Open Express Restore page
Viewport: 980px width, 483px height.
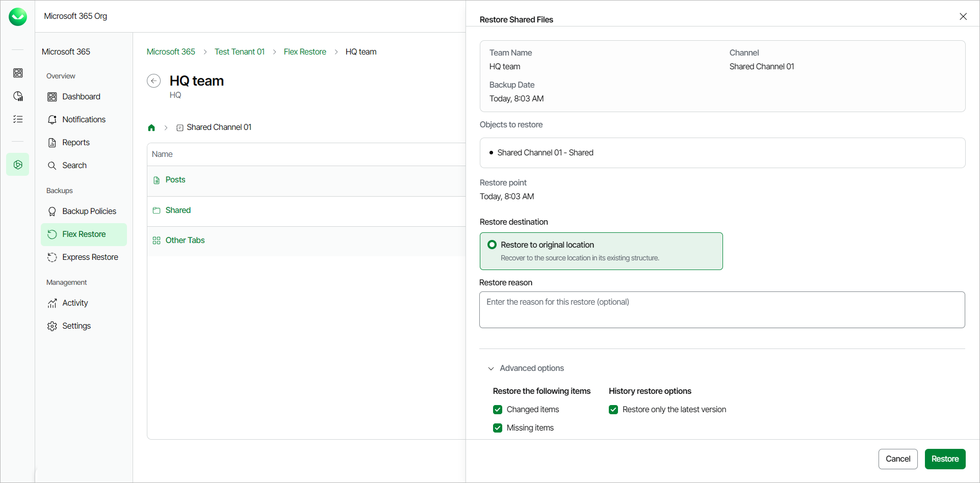pyautogui.click(x=84, y=257)
